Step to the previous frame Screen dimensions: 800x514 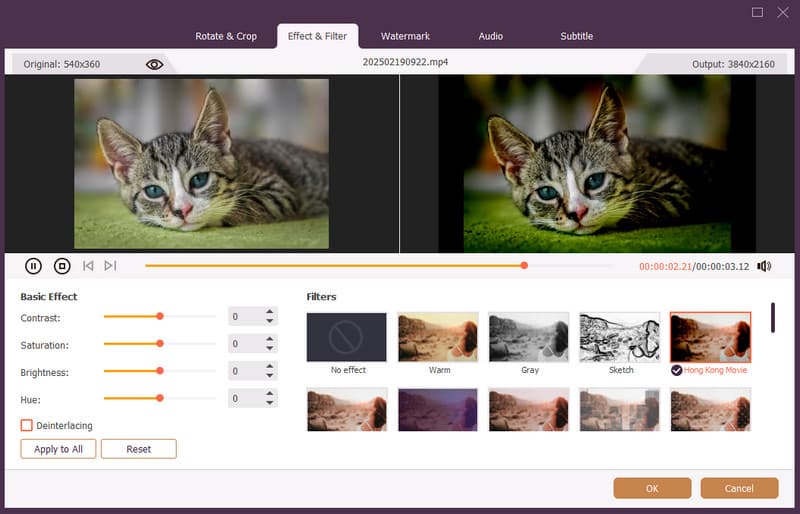[x=88, y=266]
